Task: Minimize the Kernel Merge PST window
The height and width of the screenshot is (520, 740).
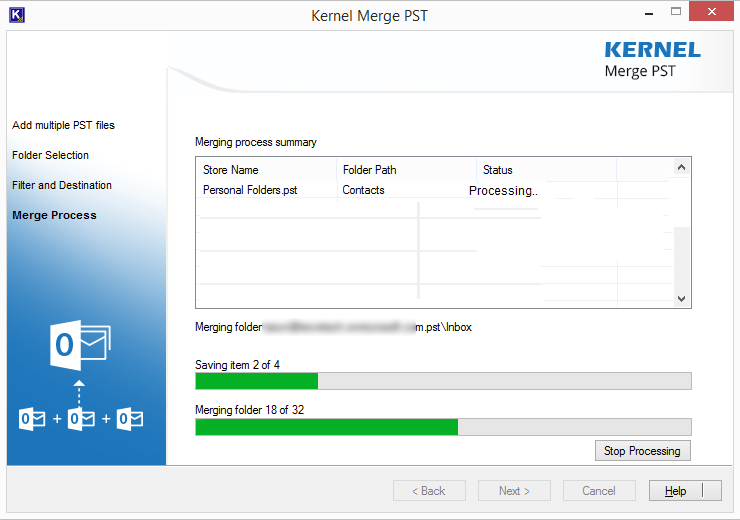Action: click(649, 14)
